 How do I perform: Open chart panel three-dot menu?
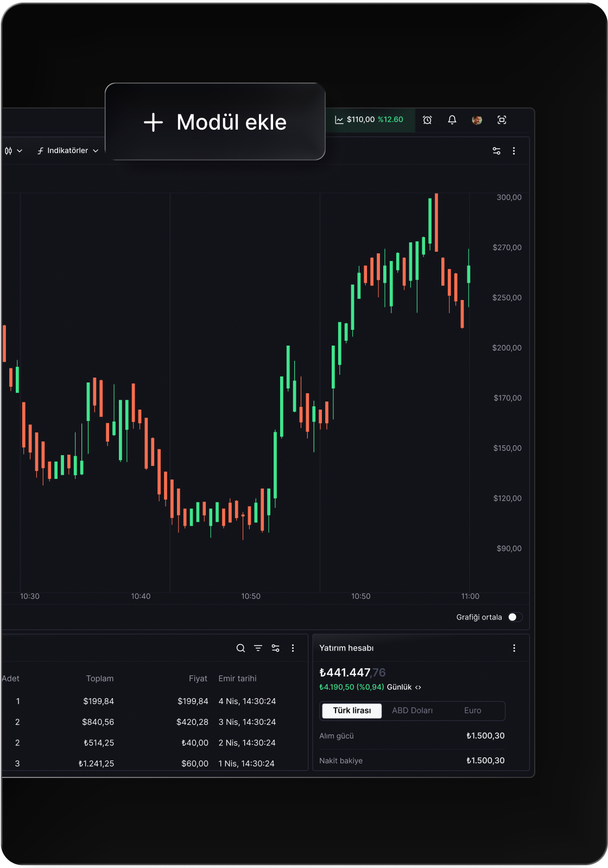coord(514,151)
